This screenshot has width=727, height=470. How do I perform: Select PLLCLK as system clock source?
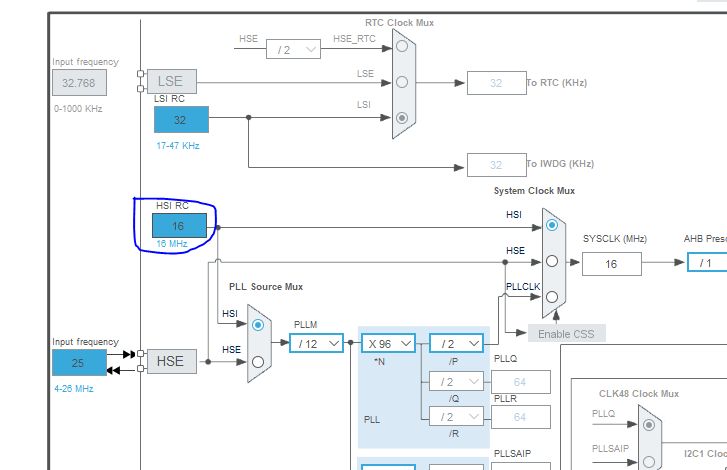click(552, 295)
